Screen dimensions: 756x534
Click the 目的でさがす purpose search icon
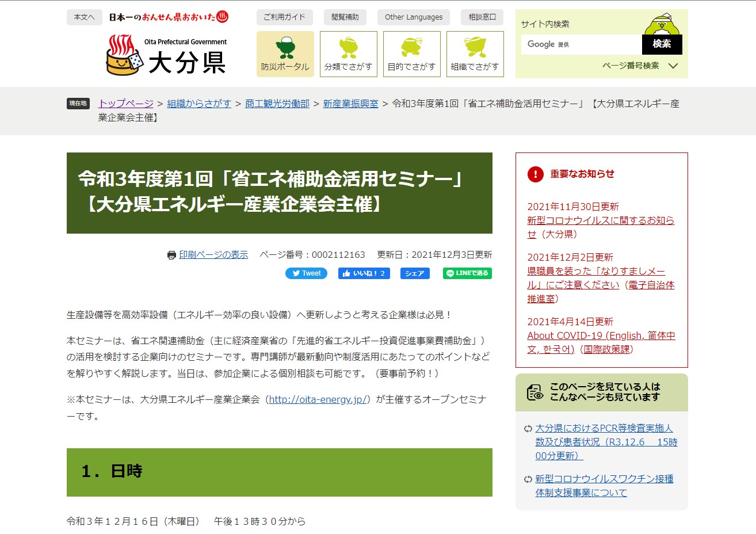pyautogui.click(x=411, y=54)
